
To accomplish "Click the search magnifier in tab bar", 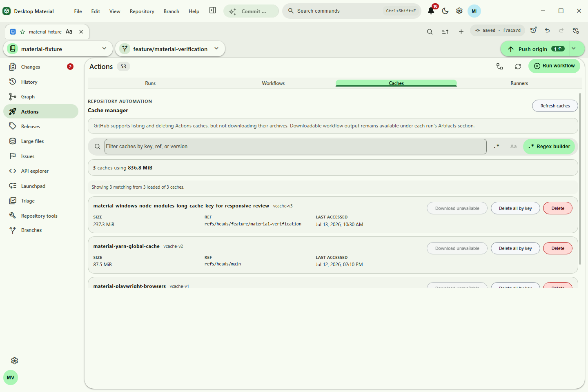I will pyautogui.click(x=430, y=31).
